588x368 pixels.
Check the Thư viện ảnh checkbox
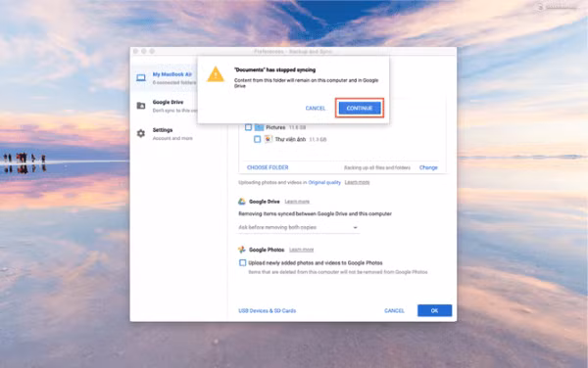tap(257, 139)
